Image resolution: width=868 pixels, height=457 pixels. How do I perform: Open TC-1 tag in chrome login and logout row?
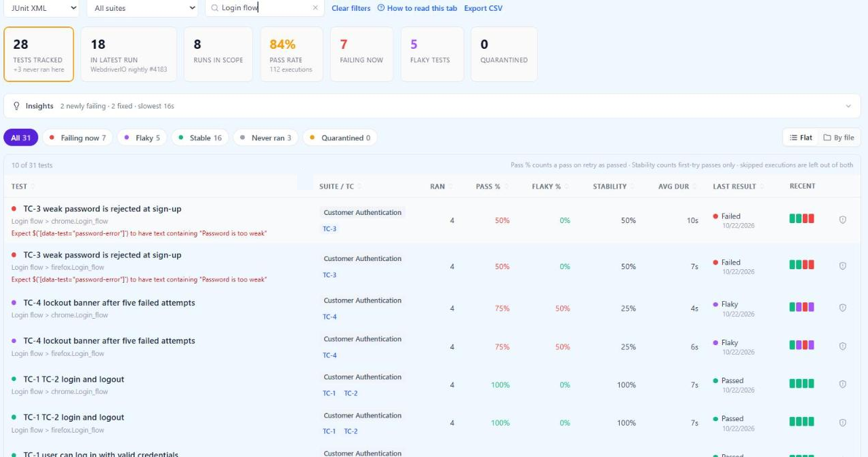point(329,393)
